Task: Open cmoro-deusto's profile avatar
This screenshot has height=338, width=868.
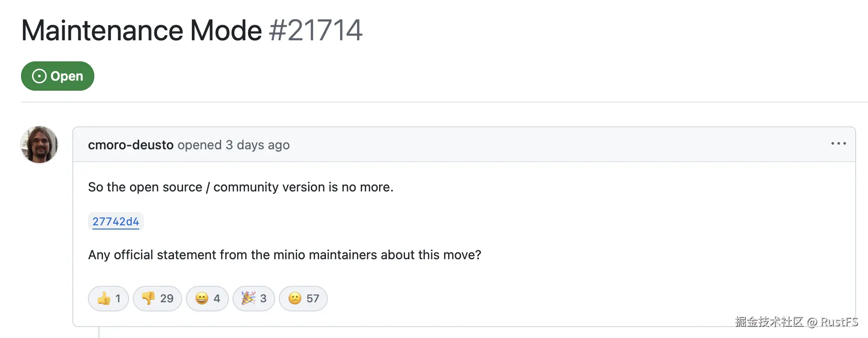Action: click(x=39, y=145)
